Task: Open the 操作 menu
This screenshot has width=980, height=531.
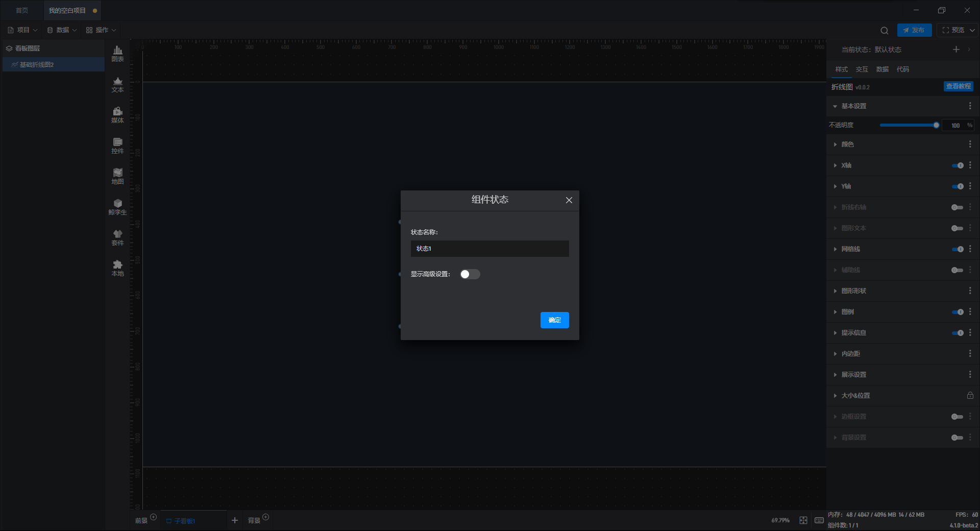Action: pos(101,30)
